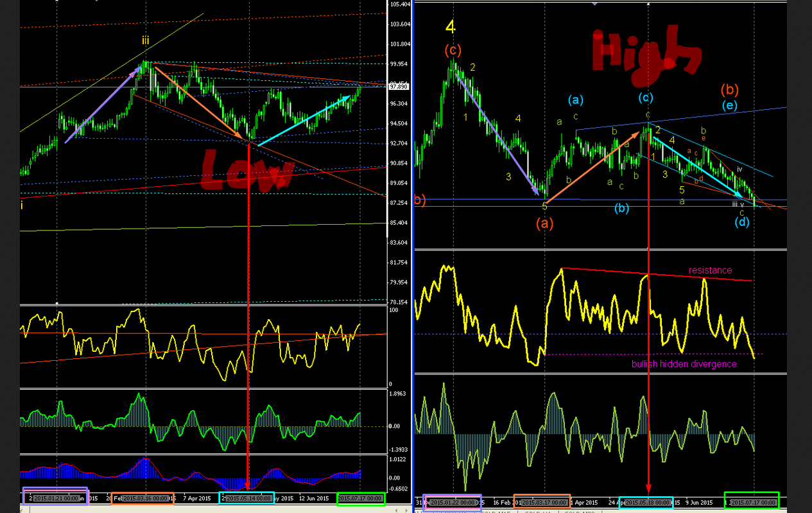Select the blue '(e)' wave label
Image resolution: width=812 pixels, height=513 pixels.
click(x=729, y=105)
